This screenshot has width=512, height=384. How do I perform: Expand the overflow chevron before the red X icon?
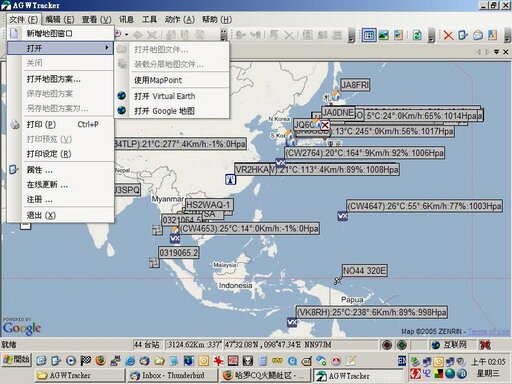pyautogui.click(x=431, y=35)
